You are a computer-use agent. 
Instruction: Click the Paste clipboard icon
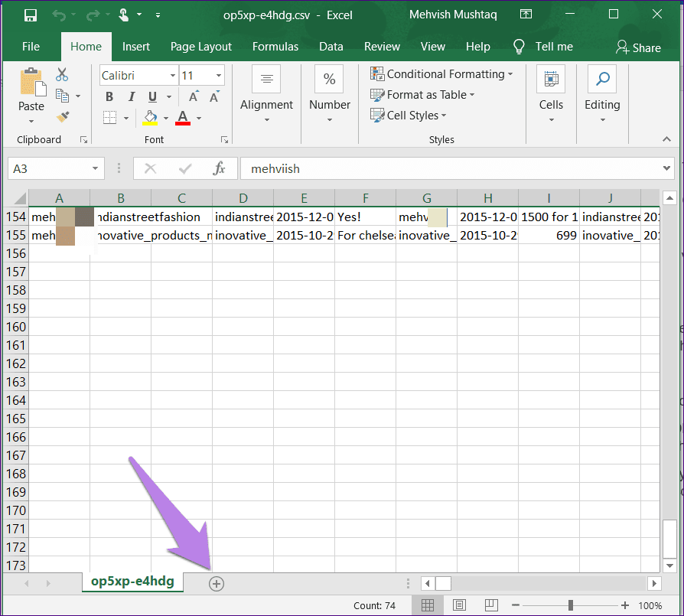pyautogui.click(x=32, y=82)
